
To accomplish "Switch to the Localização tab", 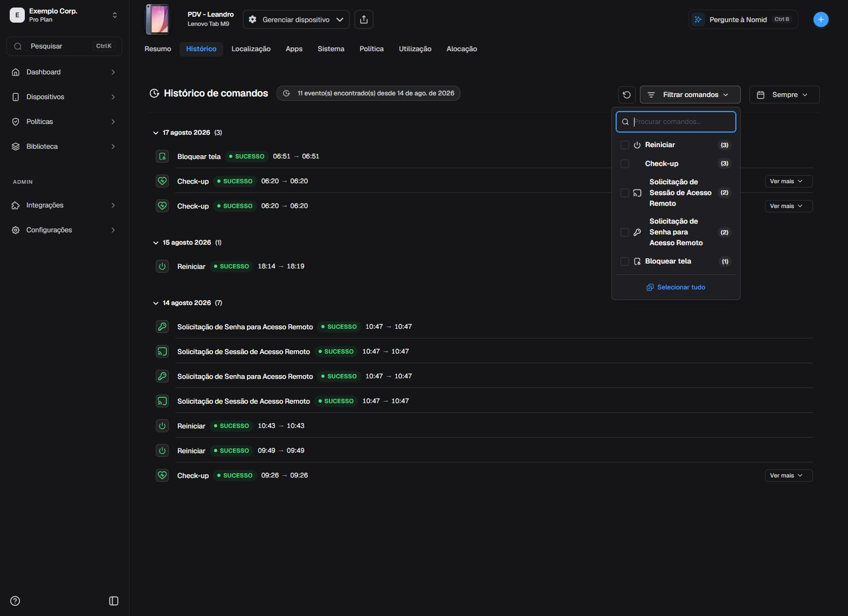I will pyautogui.click(x=251, y=49).
